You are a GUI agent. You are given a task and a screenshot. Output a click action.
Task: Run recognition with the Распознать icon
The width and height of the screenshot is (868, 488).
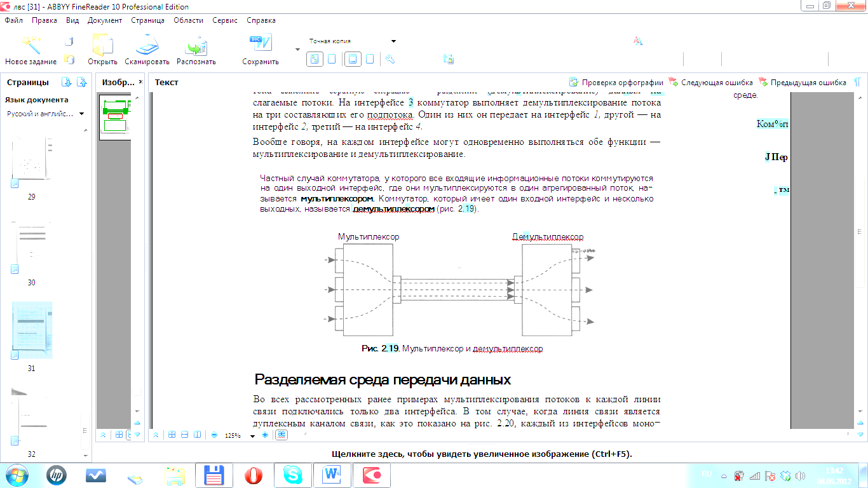pyautogui.click(x=196, y=45)
